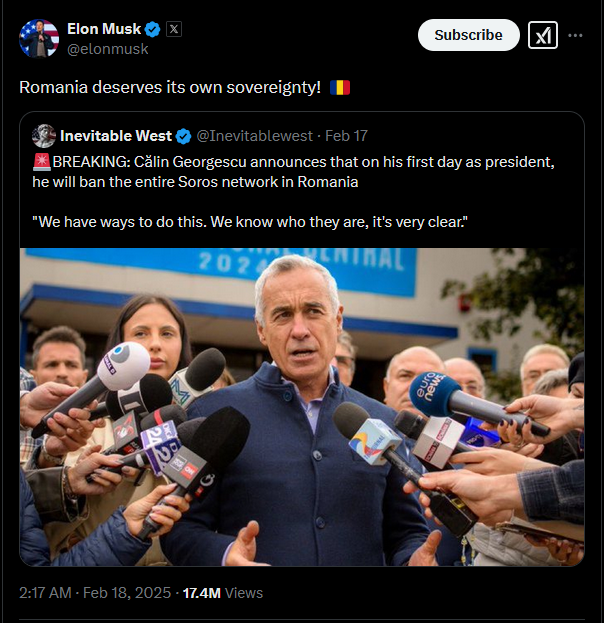Click the blue verified badge beside Elon Musk
This screenshot has width=604, height=623.
tap(153, 29)
